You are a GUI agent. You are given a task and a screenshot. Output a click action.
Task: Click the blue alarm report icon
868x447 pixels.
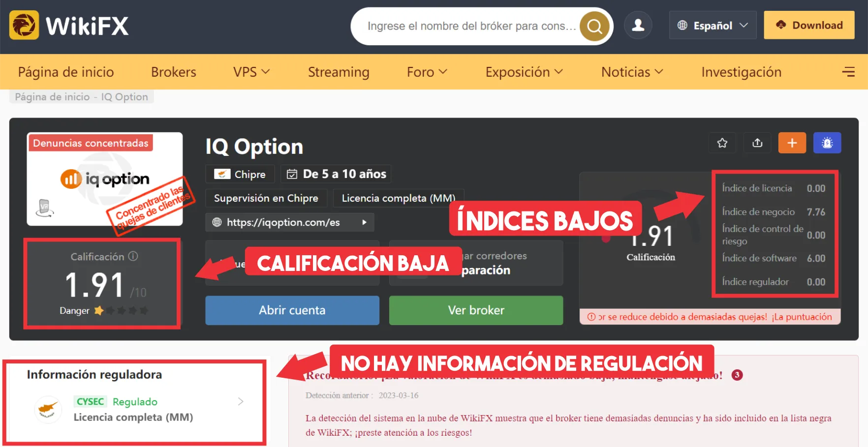(x=827, y=143)
